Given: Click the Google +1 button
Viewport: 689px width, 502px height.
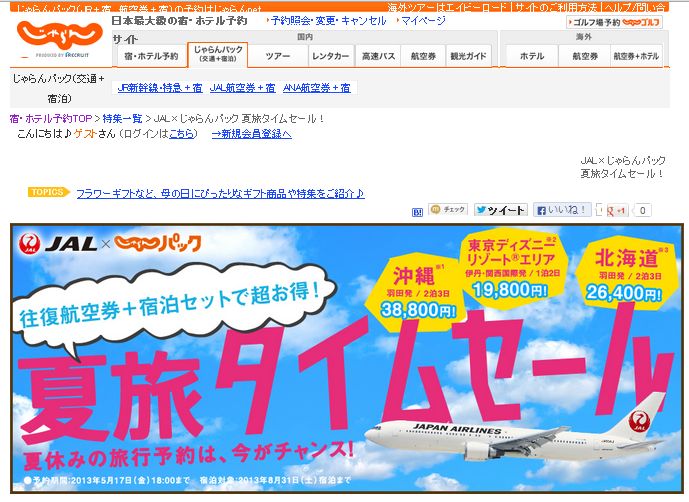Looking at the screenshot, I should [617, 211].
